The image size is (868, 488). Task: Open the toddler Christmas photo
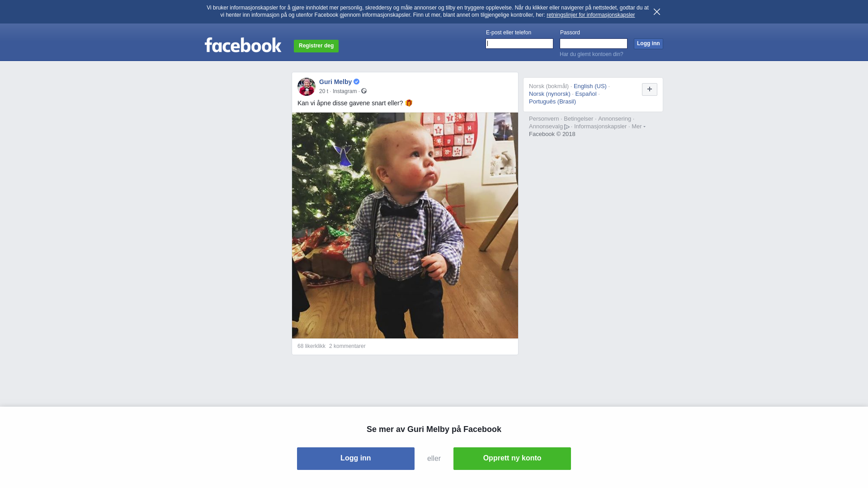(405, 225)
